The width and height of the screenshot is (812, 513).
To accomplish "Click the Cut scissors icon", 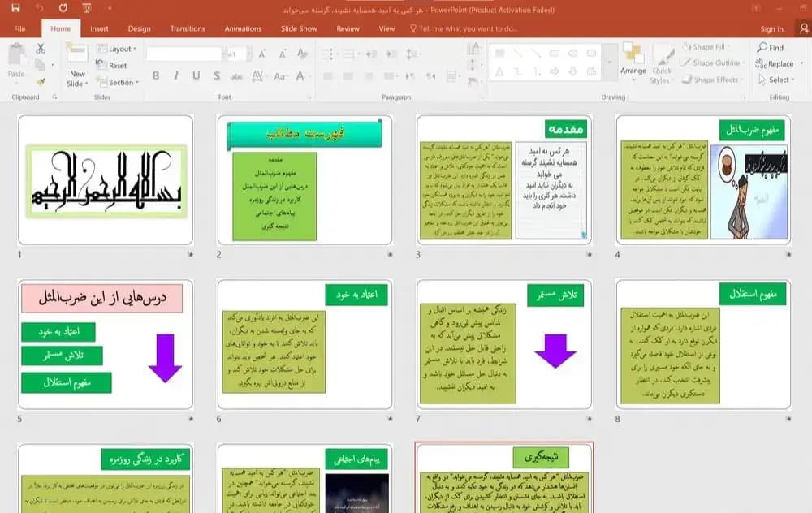I will 41,48.
